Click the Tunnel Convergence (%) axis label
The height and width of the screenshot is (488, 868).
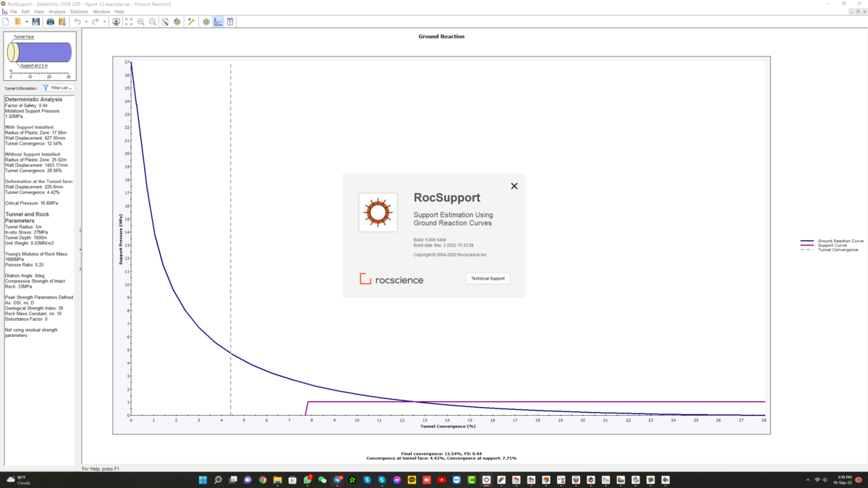(x=448, y=426)
